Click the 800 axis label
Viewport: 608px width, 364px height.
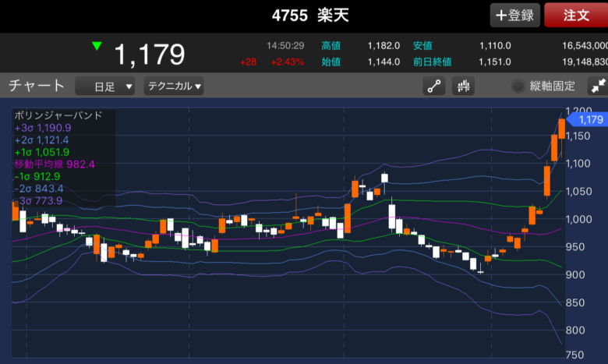(574, 330)
